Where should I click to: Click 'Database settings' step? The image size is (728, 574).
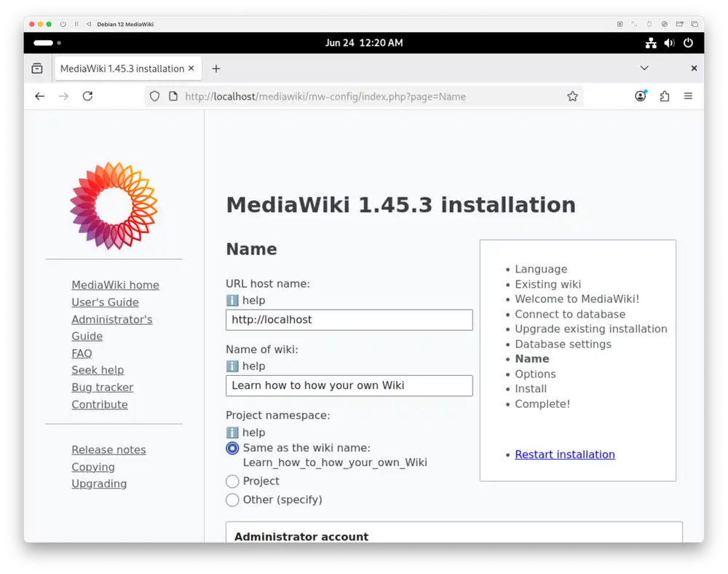tap(563, 344)
